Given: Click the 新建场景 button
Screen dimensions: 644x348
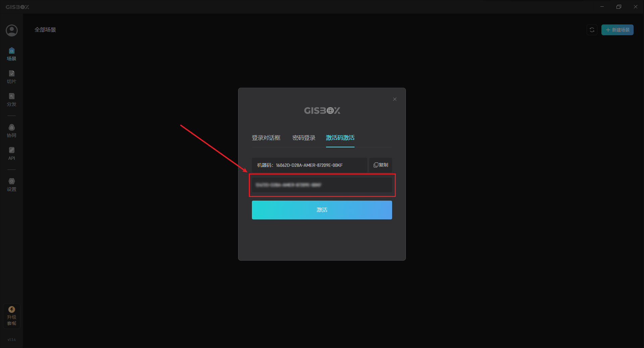Looking at the screenshot, I should point(617,30).
